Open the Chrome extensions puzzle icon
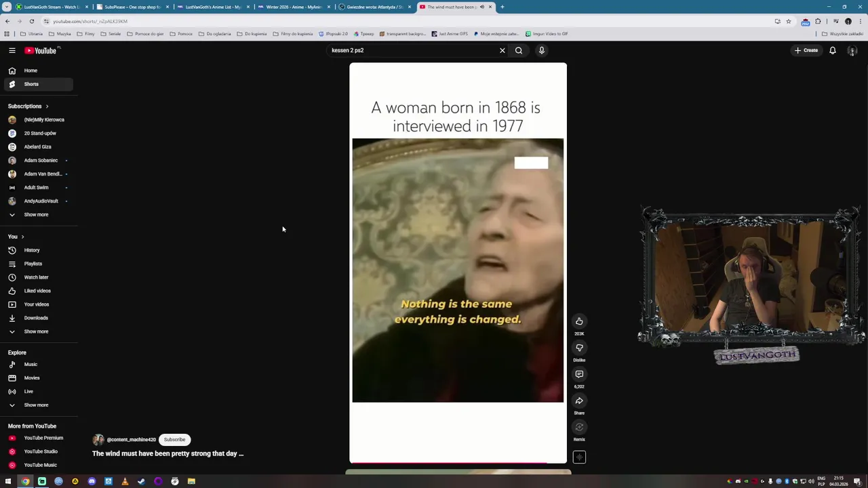Screen dimensions: 868x488 coord(818,21)
